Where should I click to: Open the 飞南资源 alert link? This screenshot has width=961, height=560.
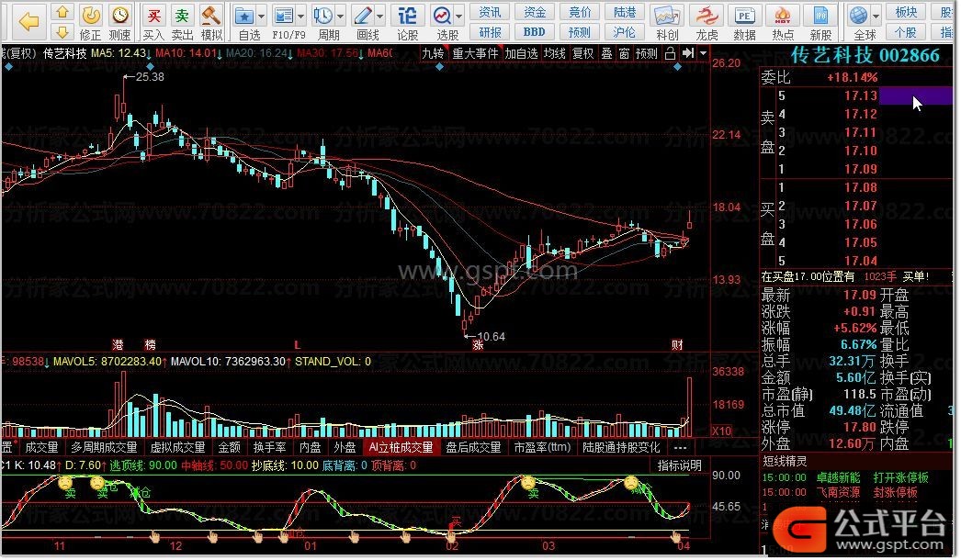click(838, 493)
